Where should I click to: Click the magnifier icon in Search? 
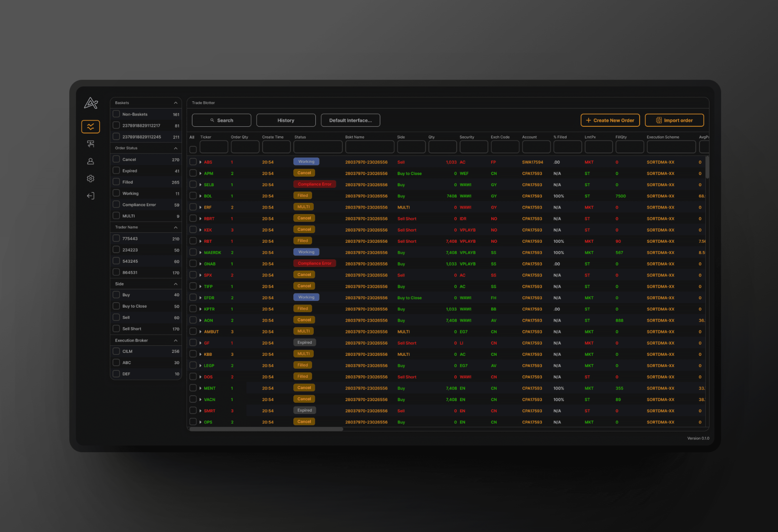pyautogui.click(x=212, y=120)
